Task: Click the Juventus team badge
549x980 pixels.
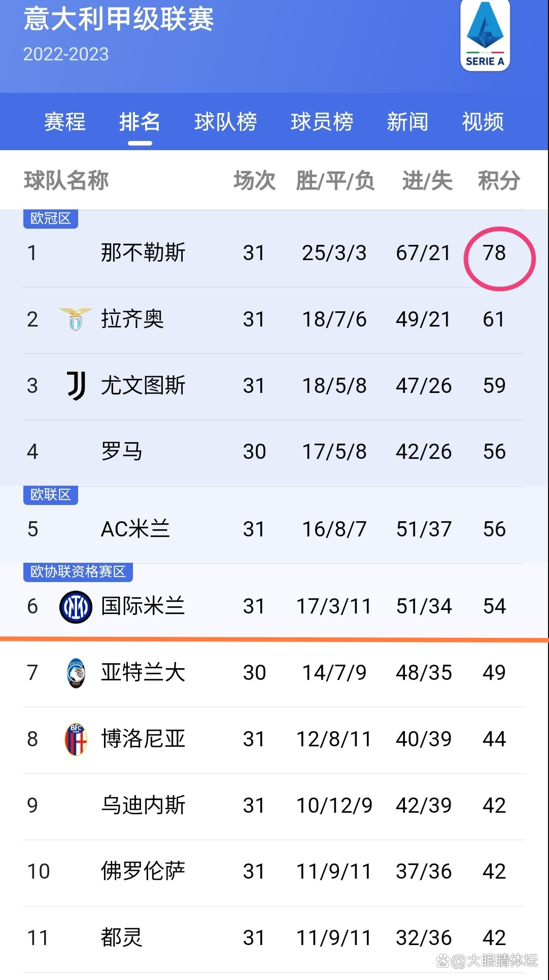Action: (75, 385)
